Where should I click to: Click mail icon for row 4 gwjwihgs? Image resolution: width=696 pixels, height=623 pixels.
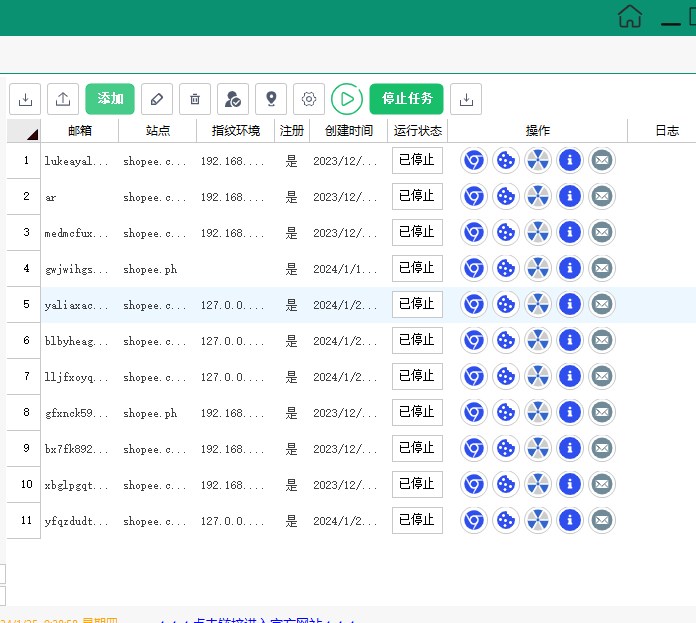pyautogui.click(x=602, y=268)
